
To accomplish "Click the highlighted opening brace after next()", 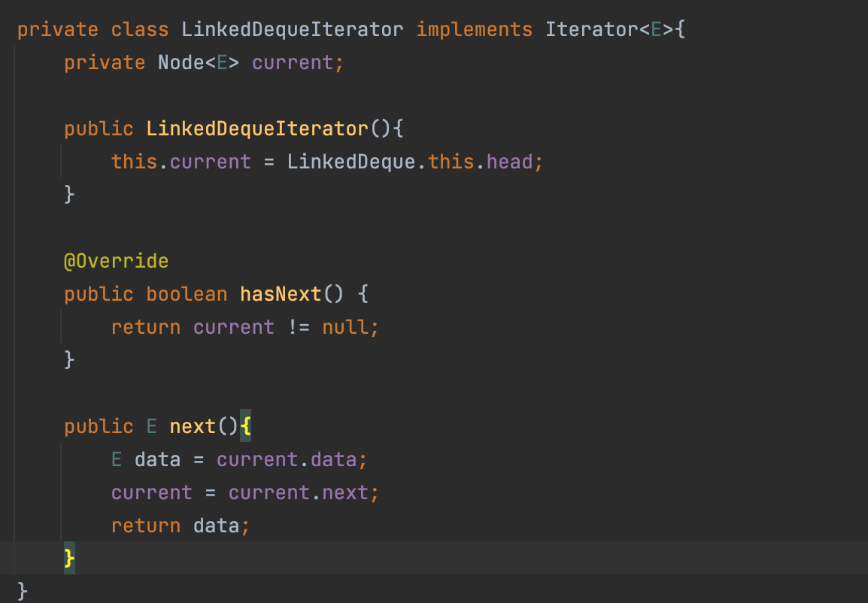I will (246, 426).
